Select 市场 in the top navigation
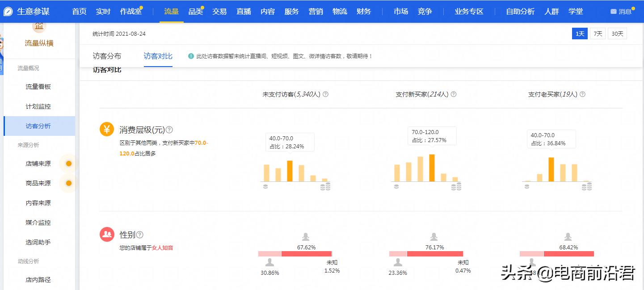 [400, 12]
